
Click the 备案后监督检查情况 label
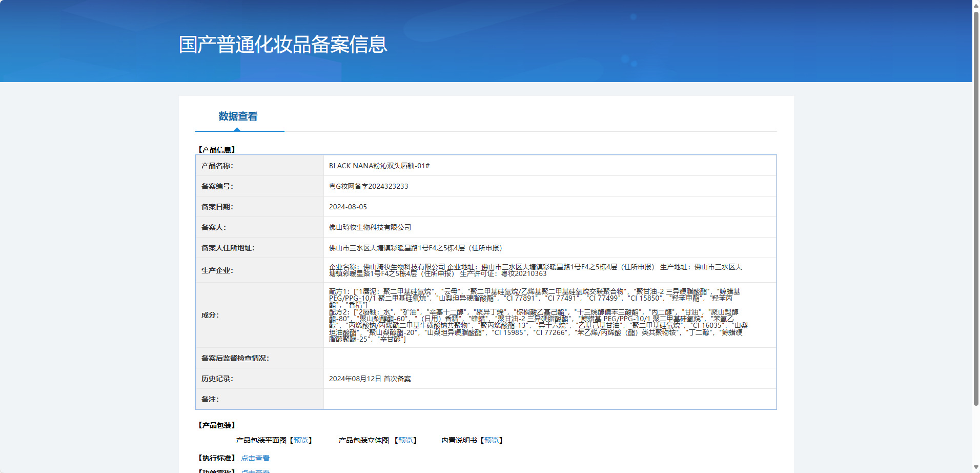point(235,358)
